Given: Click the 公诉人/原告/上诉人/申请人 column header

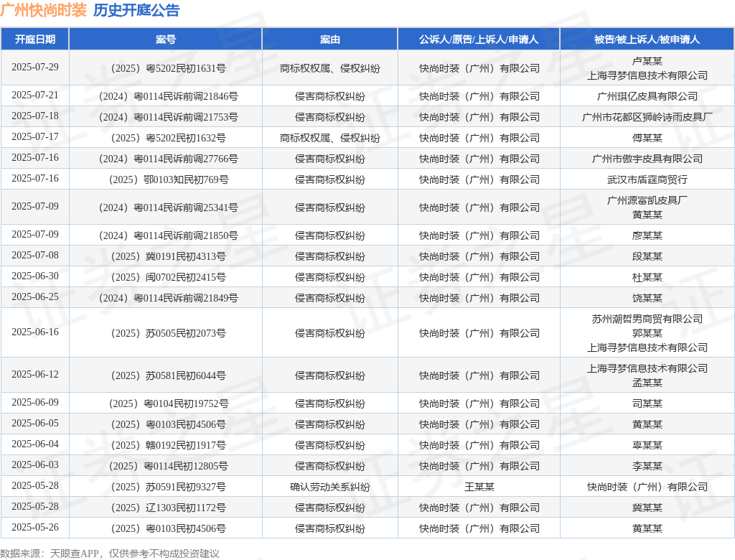Looking at the screenshot, I should (x=479, y=39).
